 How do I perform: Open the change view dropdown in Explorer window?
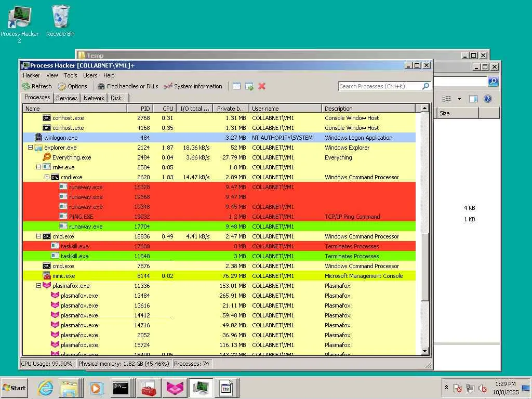pyautogui.click(x=459, y=99)
